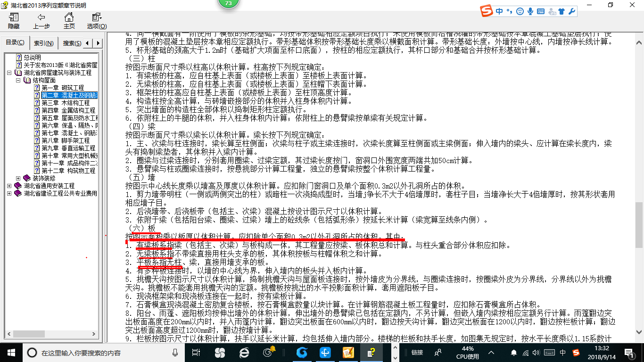Select the 结构屋面 book item

[x=44, y=80]
